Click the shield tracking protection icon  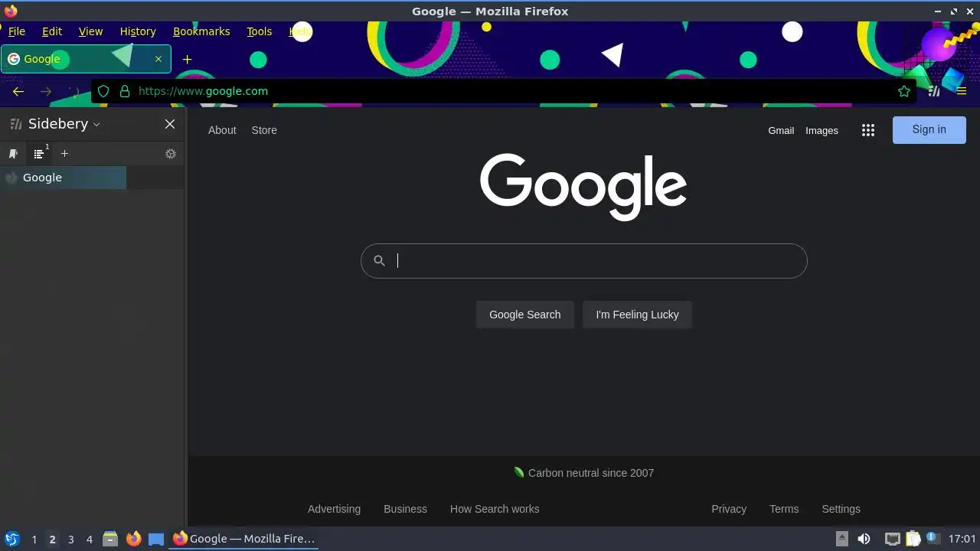point(103,91)
